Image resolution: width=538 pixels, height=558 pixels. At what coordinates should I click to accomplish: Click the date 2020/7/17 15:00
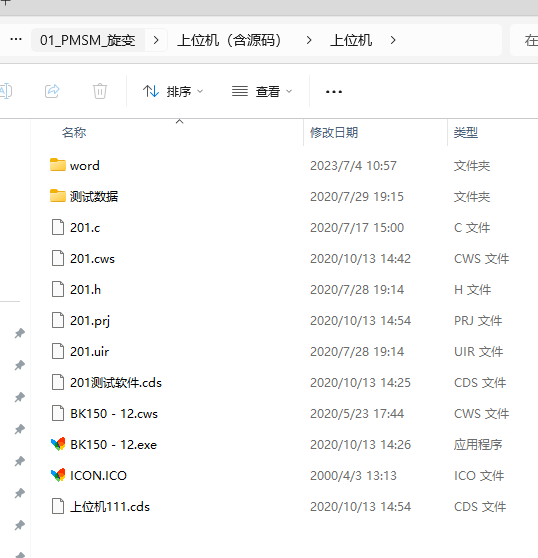point(357,227)
